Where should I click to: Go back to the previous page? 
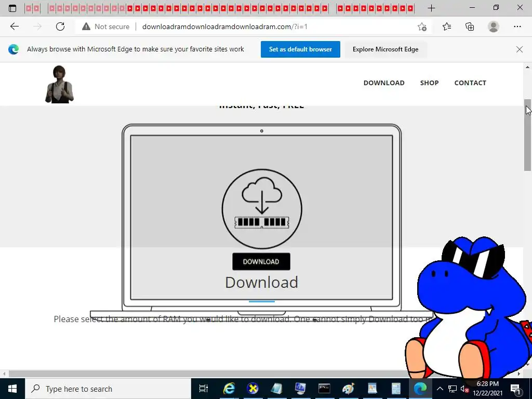click(x=14, y=26)
